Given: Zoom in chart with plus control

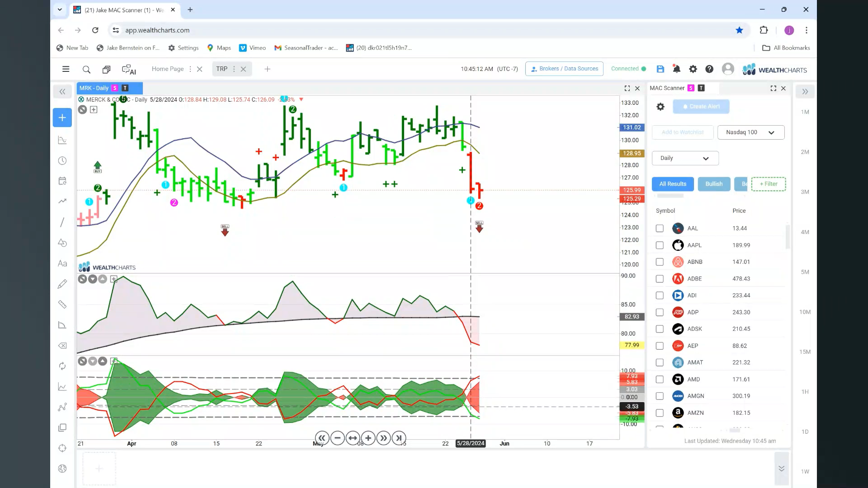Looking at the screenshot, I should tap(368, 438).
